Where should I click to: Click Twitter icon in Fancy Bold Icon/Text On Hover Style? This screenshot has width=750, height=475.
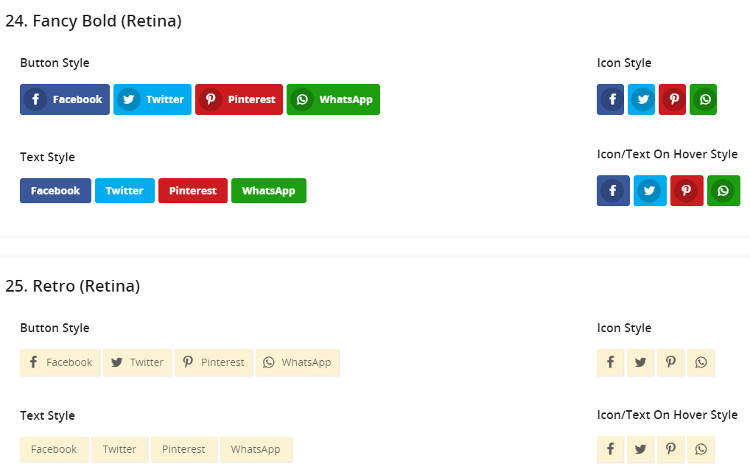[650, 190]
